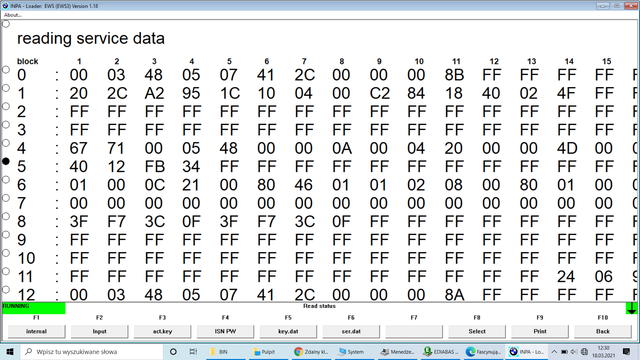Click value '8B' in block 0
640x360 pixels.
[x=454, y=75]
